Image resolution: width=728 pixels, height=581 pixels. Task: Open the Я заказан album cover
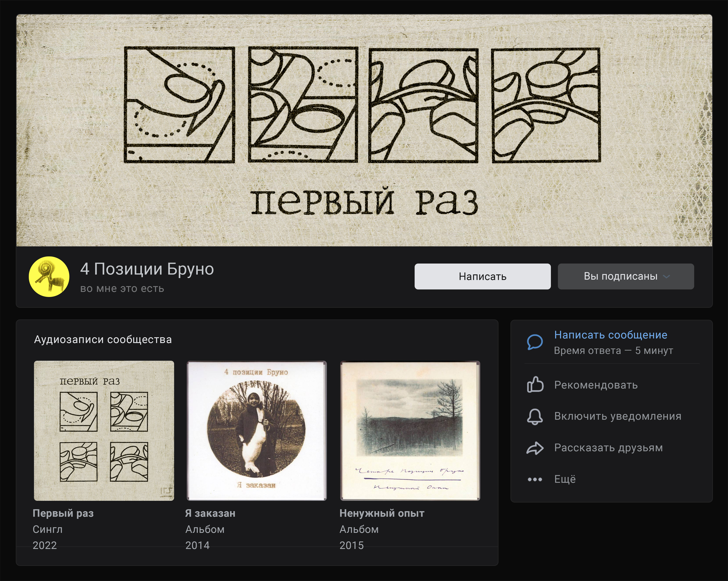tap(257, 430)
